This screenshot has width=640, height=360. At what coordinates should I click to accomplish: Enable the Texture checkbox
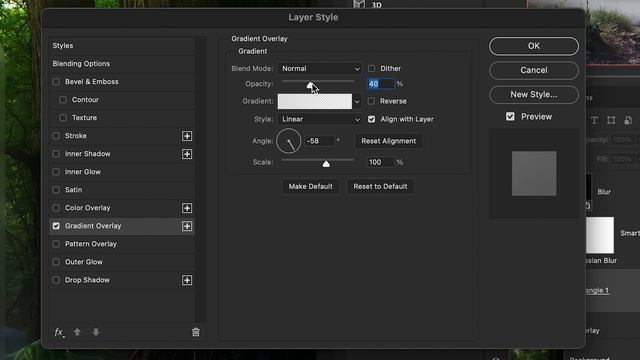[63, 118]
